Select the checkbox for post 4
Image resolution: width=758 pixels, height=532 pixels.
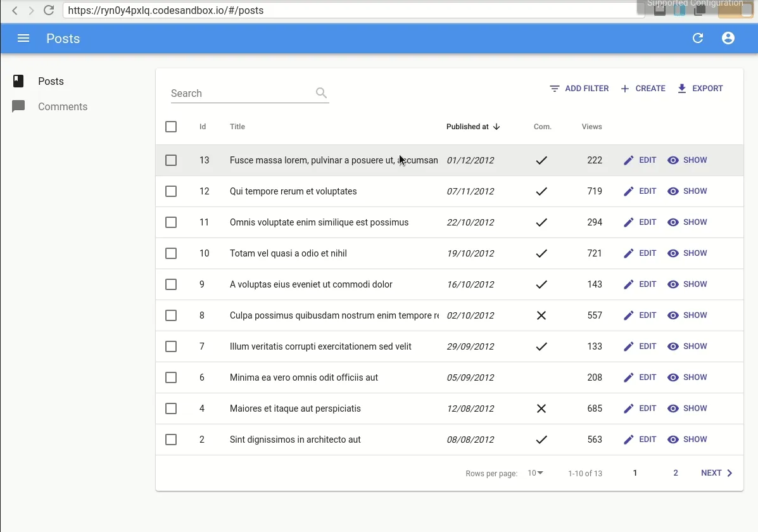tap(170, 408)
